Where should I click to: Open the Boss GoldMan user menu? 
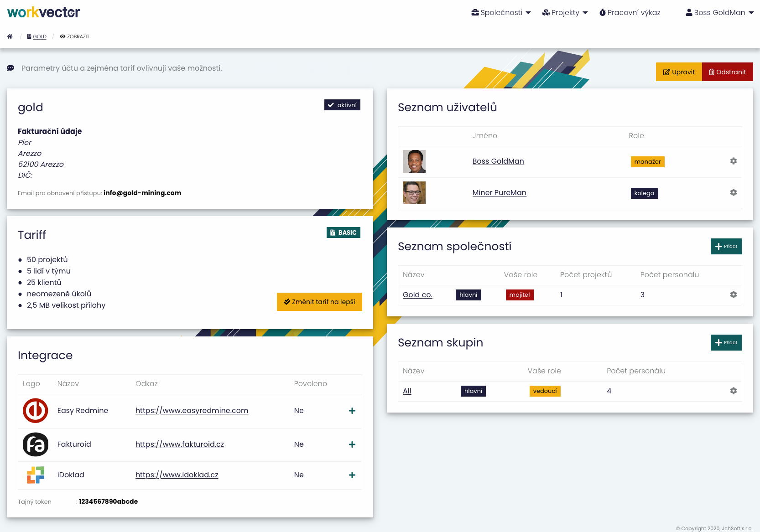pos(719,13)
